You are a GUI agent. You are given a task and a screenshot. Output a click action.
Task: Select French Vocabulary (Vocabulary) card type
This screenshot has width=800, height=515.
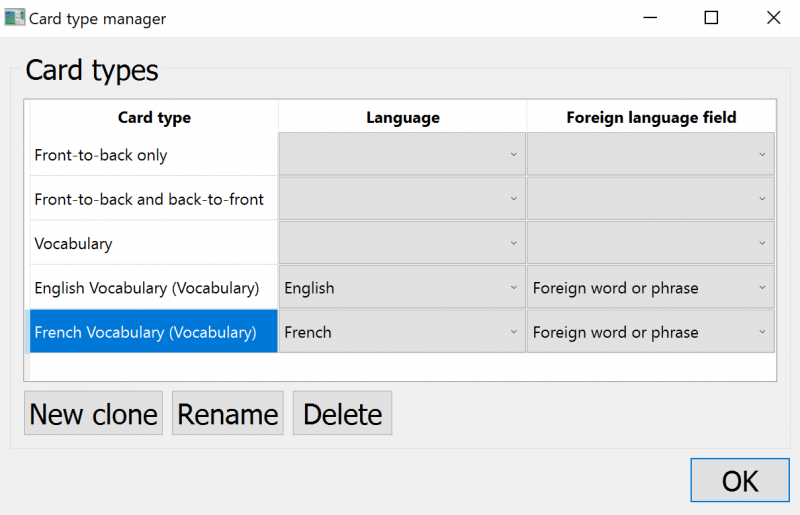click(x=154, y=332)
